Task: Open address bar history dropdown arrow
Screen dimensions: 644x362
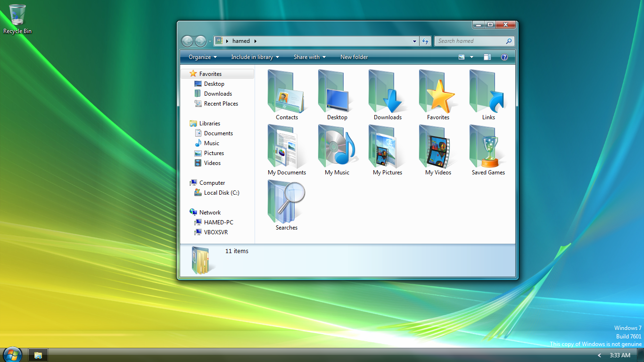Action: click(414, 41)
